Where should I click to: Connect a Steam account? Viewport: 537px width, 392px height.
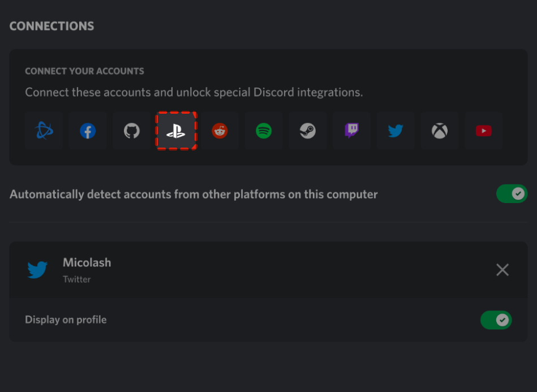[x=308, y=131]
